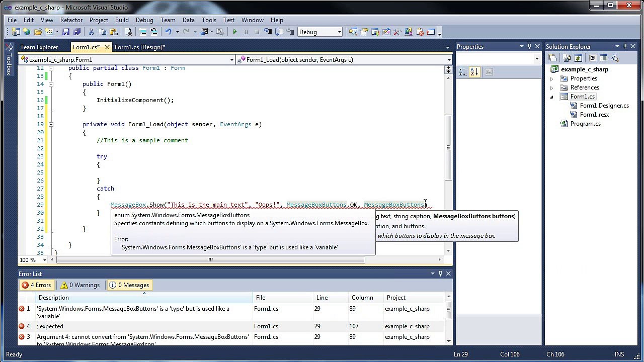Click the Save All toolbar icon
Screen dimensions: 644x362
77,32
